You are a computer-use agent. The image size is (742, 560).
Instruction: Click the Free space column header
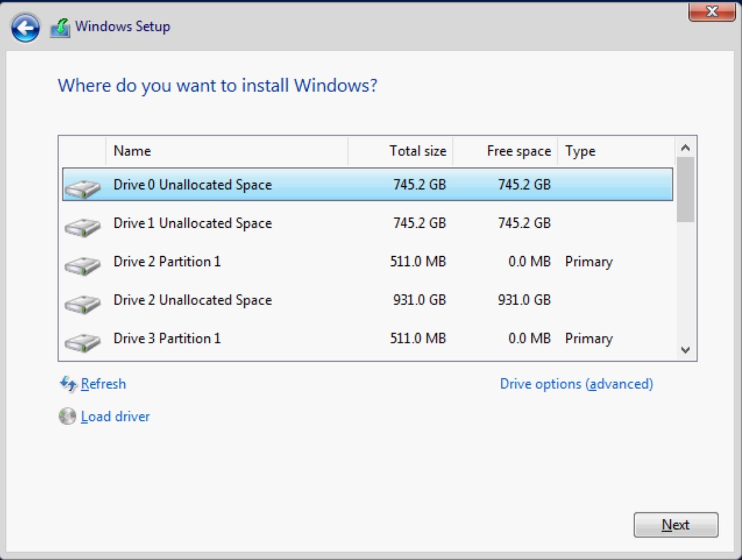tap(518, 150)
